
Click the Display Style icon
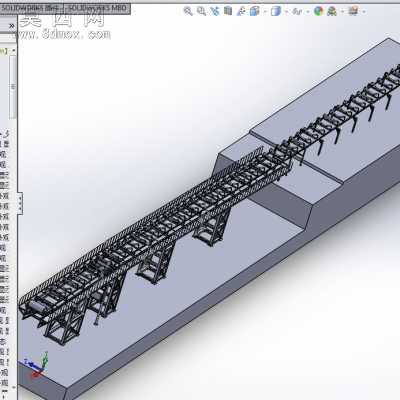[x=276, y=11]
